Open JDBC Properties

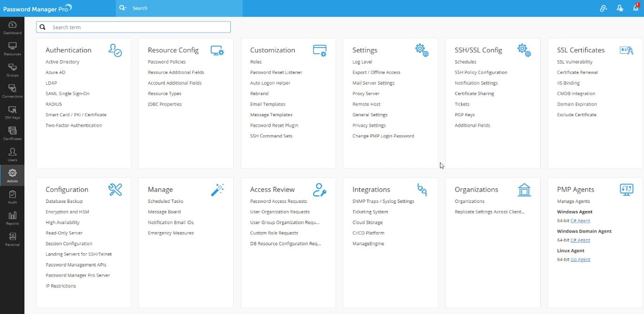pyautogui.click(x=165, y=105)
